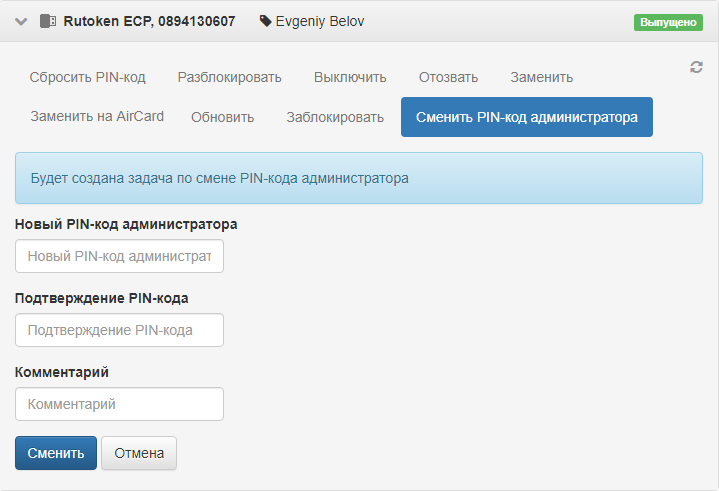The width and height of the screenshot is (719, 491).
Task: Click the refresh arrows icon
Action: [x=696, y=67]
